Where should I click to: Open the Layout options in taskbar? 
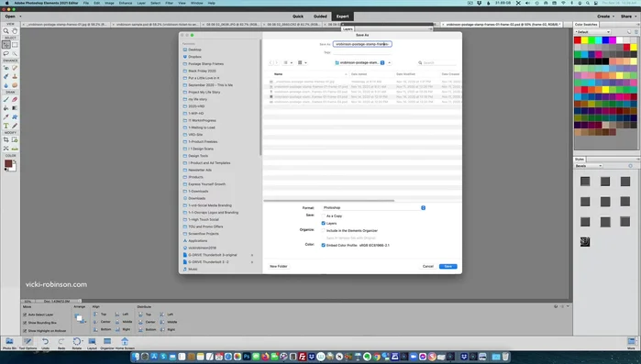(x=92, y=343)
